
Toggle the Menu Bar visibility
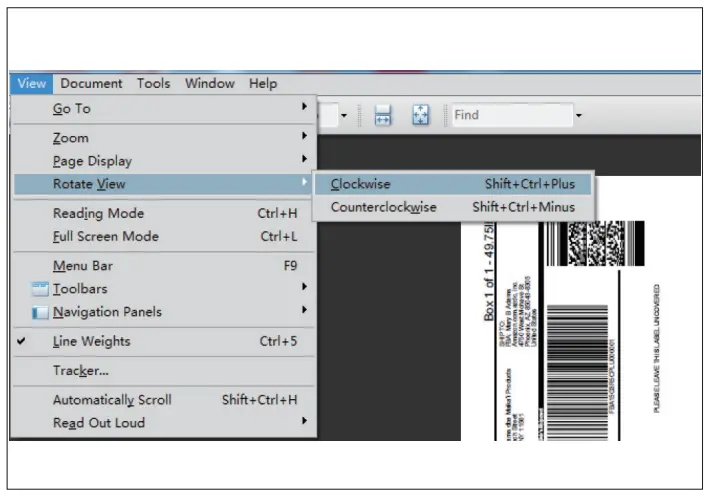[x=164, y=265]
